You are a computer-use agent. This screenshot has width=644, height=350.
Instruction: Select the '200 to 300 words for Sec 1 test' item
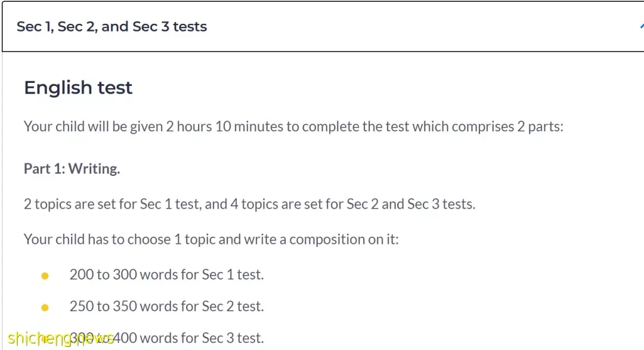[166, 274]
